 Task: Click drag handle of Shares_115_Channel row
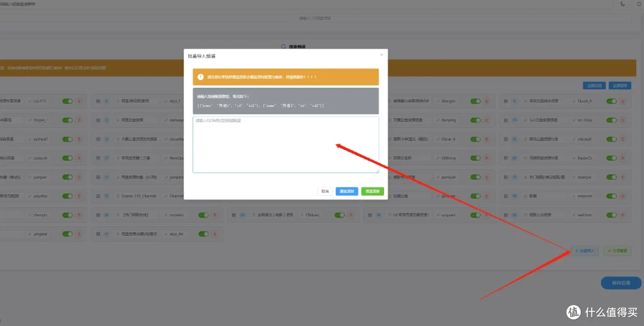[x=98, y=196]
